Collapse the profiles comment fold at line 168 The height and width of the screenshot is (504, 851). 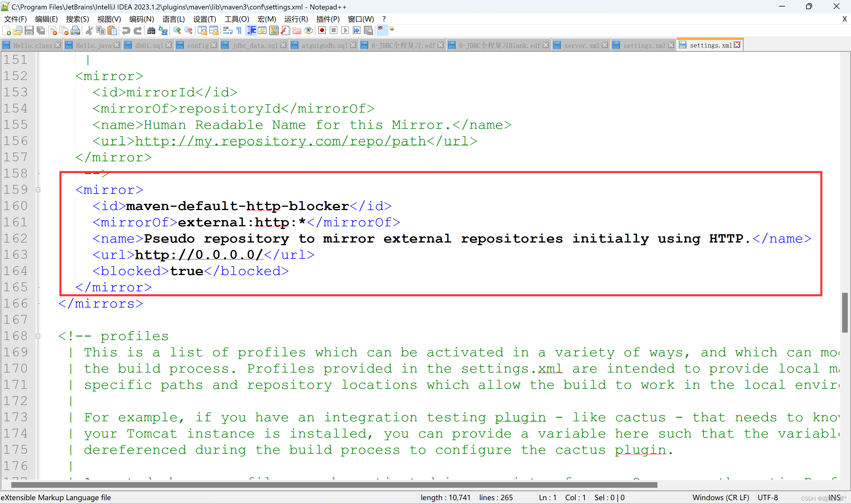point(38,336)
